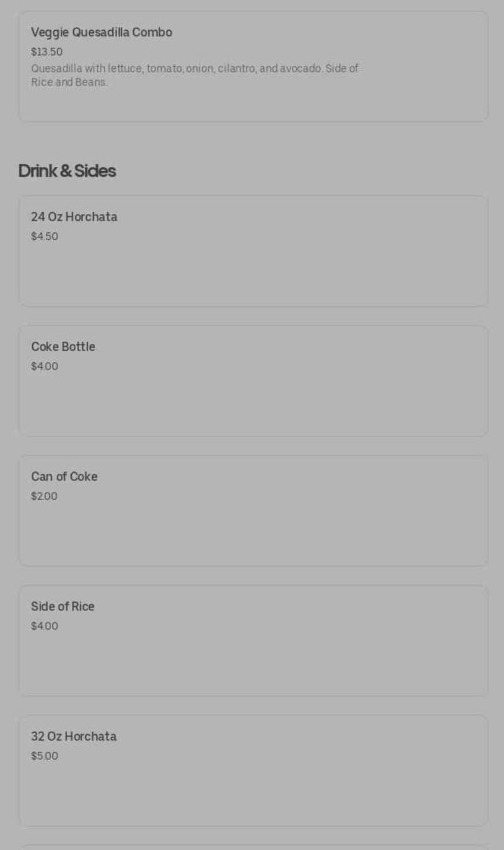Screen dimensions: 504x850
Task: Click the $13.50 price of the quesadilla combo
Action: click(47, 52)
